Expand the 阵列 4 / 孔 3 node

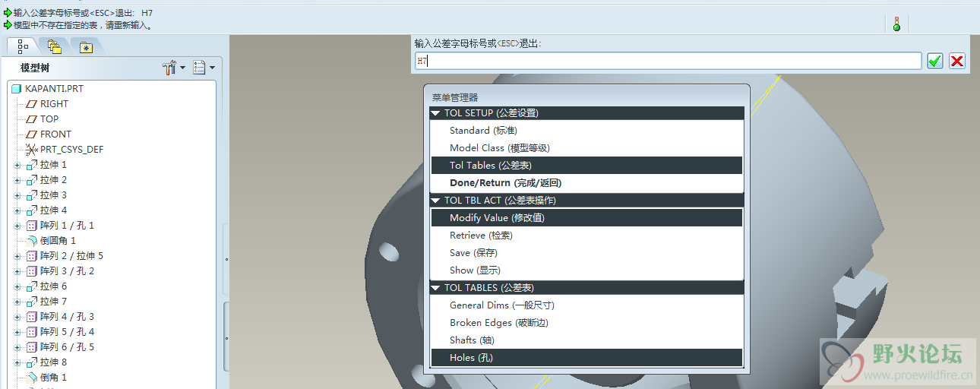[17, 317]
